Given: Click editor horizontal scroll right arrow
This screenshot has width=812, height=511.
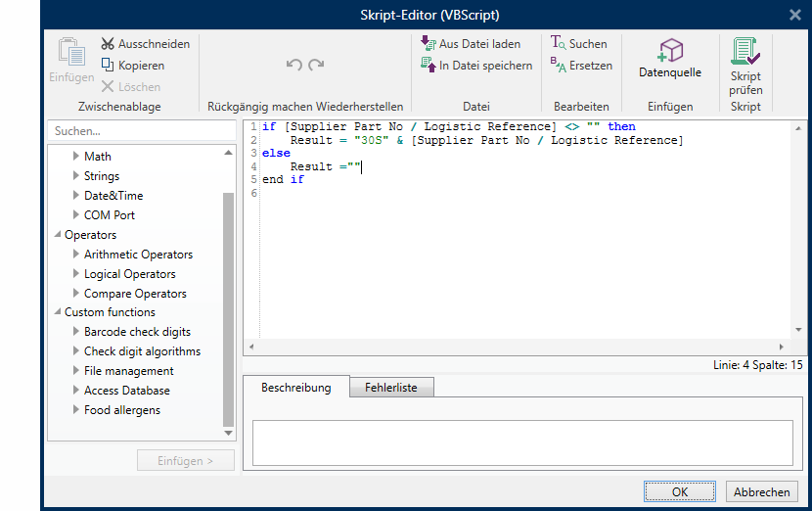Looking at the screenshot, I should point(781,347).
